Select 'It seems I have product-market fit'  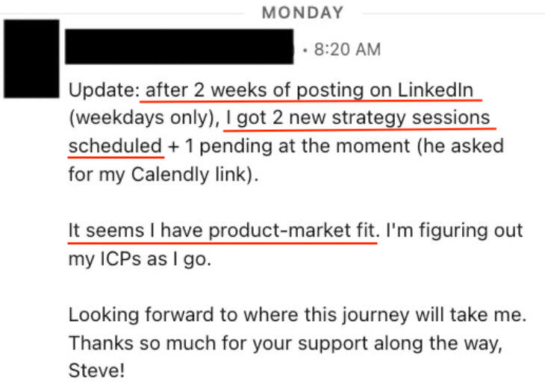coord(222,231)
